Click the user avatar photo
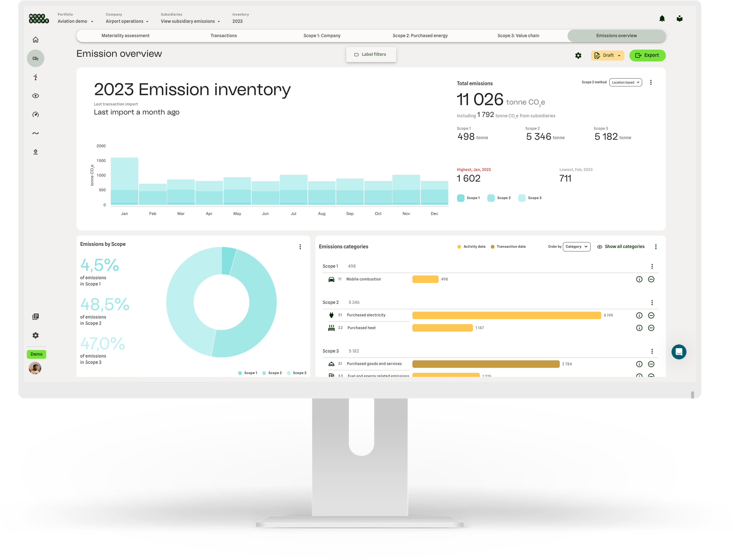 pos(35,368)
